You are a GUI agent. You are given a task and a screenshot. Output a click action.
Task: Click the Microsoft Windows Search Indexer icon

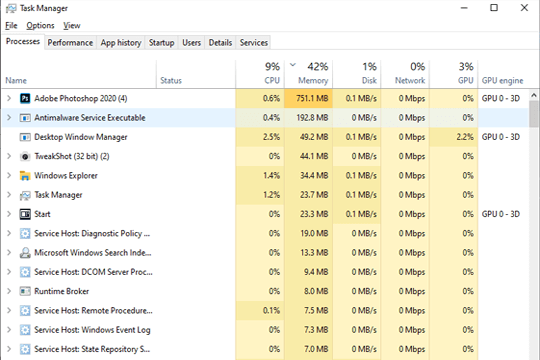[25, 253]
